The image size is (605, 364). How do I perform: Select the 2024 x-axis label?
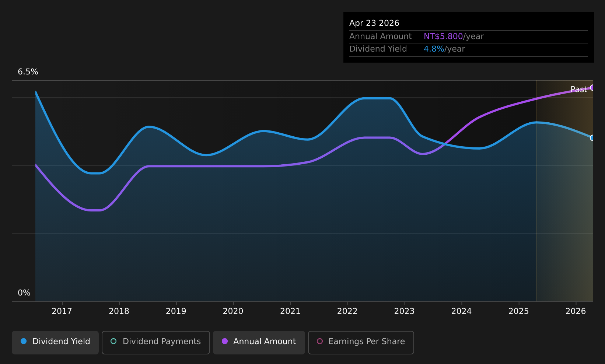(462, 311)
